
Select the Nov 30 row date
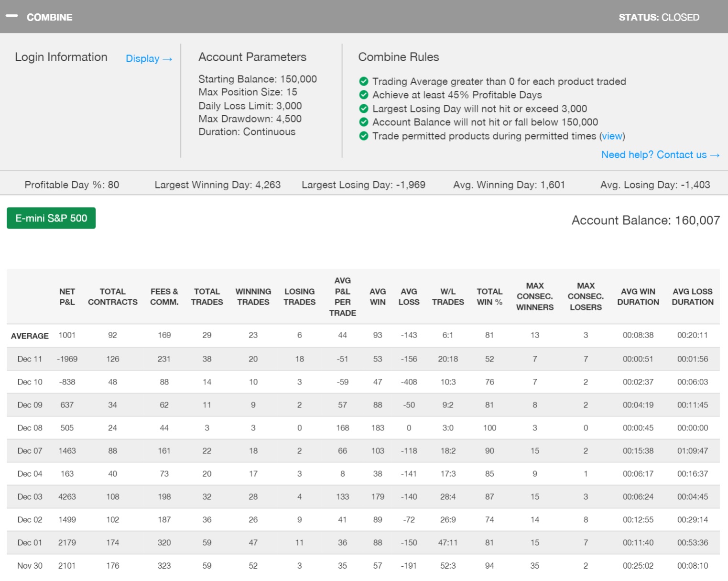pos(30,566)
